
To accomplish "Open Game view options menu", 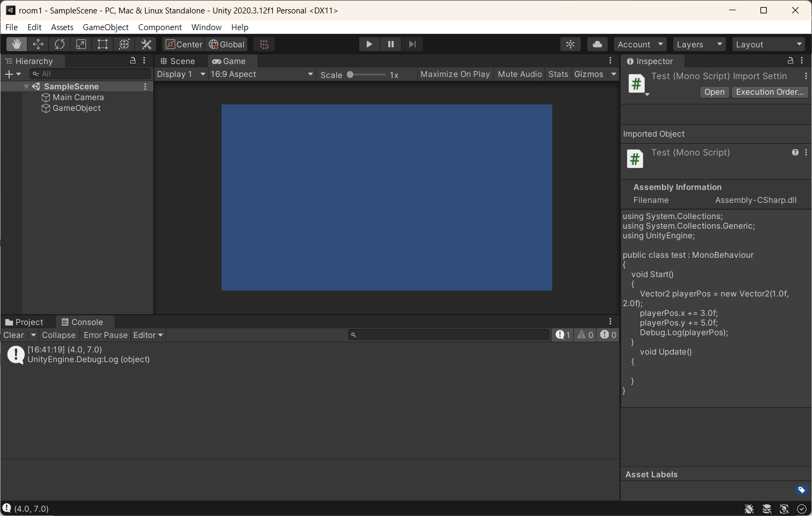I will coord(610,61).
